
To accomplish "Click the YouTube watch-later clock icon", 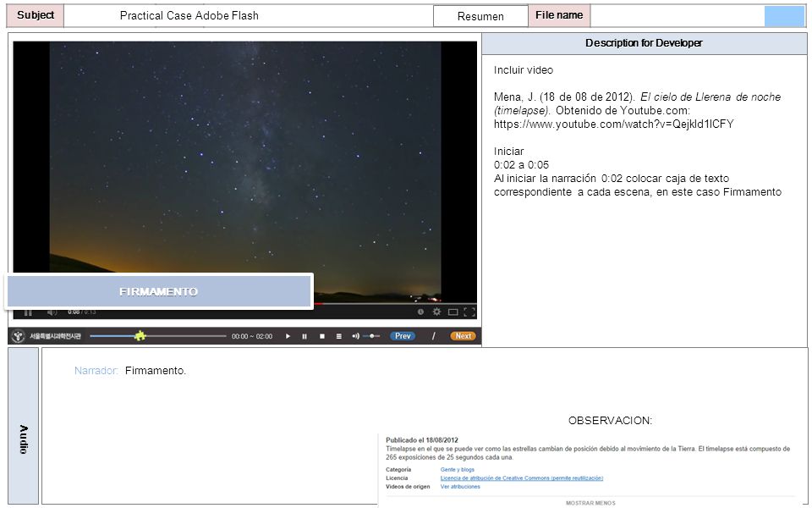I will pos(420,312).
